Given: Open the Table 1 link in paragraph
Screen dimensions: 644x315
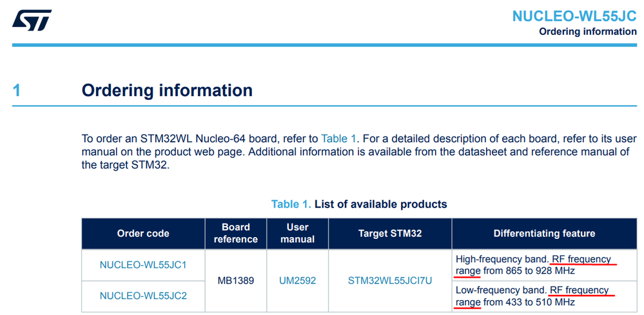Looking at the screenshot, I should point(338,138).
